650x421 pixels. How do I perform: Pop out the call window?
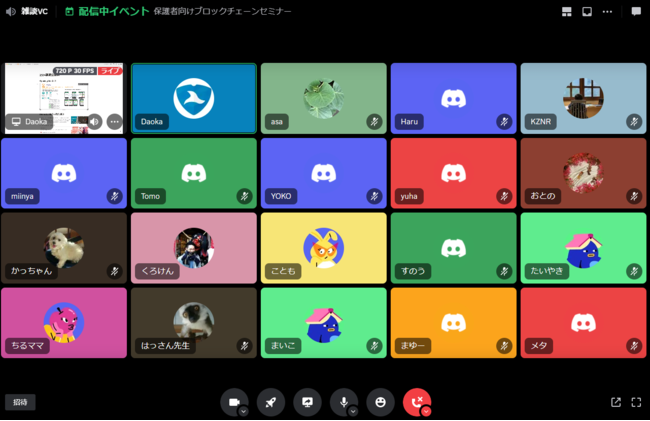coord(616,402)
